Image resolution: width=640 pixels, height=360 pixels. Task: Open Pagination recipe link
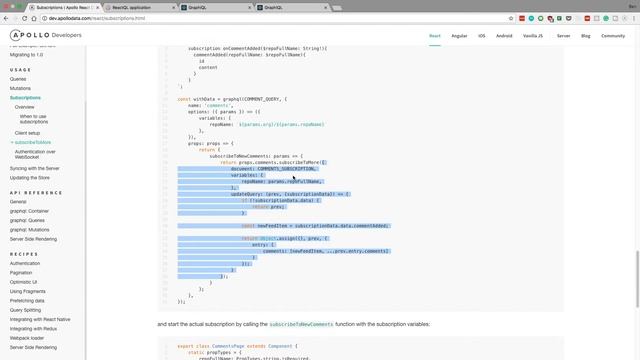[x=21, y=273]
